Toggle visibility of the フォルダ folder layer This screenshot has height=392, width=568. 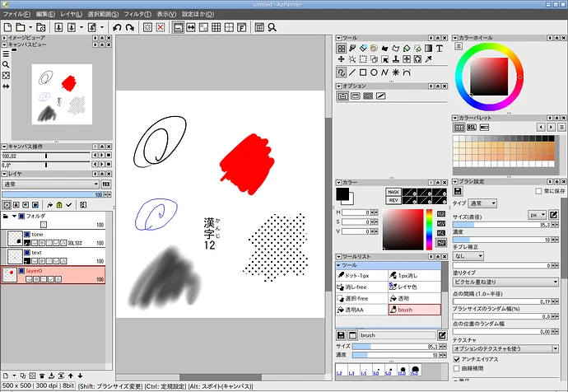(x=21, y=217)
